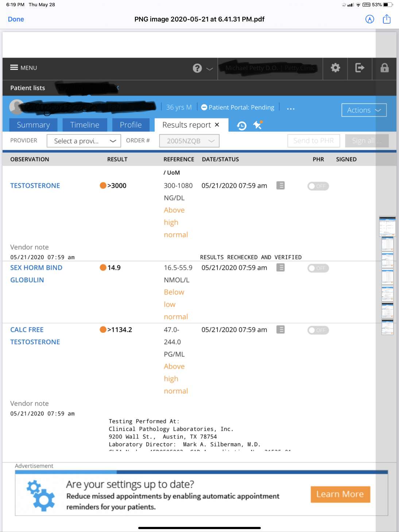Open note icon for Calc Free Testosterone
Image resolution: width=399 pixels, height=532 pixels.
click(280, 330)
